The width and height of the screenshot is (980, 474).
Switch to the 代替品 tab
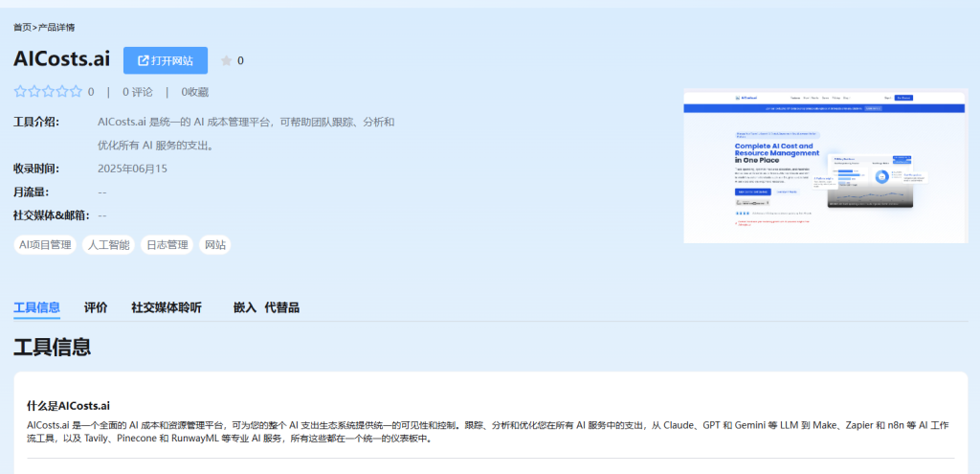coord(282,307)
